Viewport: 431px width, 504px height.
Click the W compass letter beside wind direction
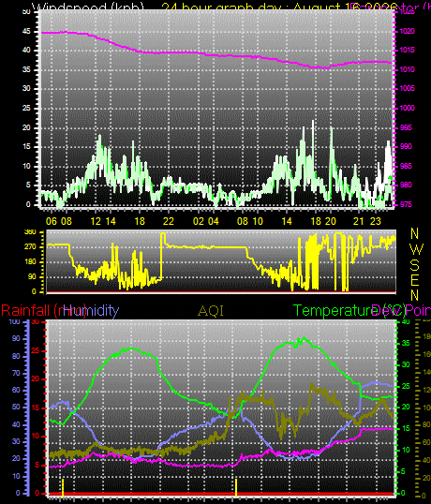[417, 249]
